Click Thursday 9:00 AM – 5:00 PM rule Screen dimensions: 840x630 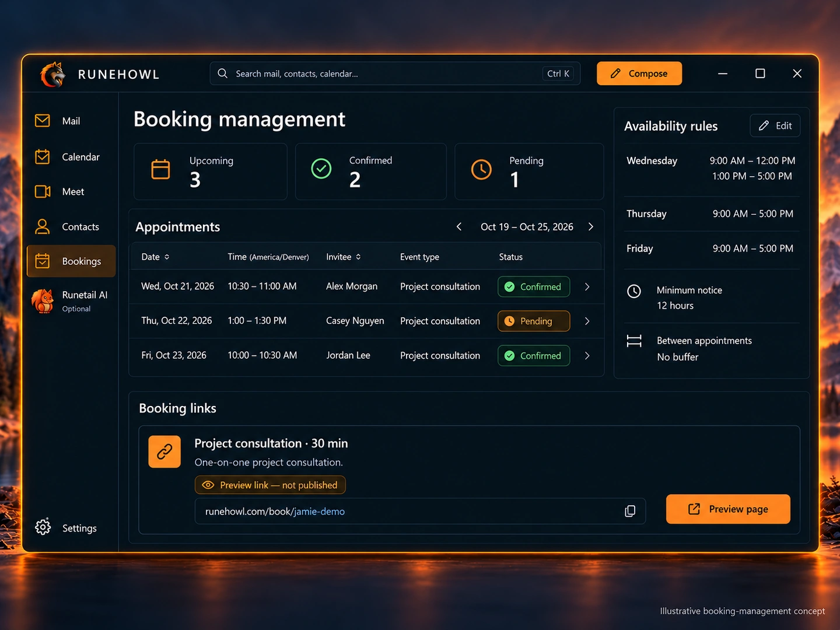click(712, 213)
